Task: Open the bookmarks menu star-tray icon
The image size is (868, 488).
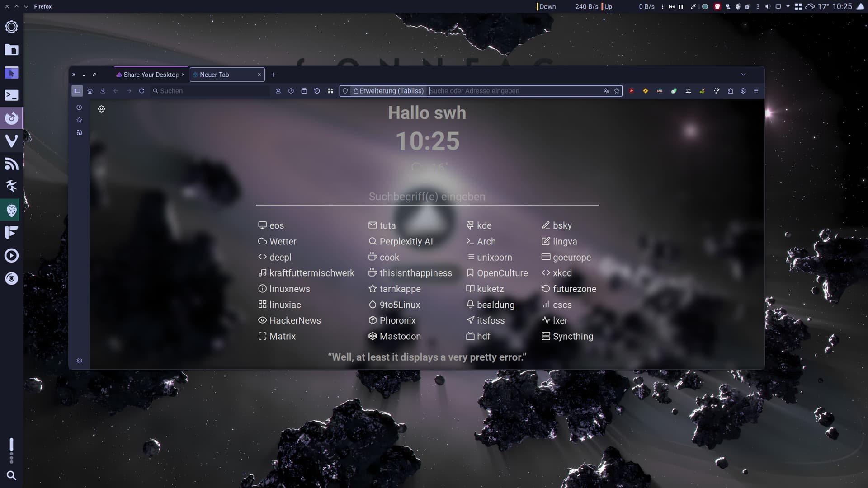Action: click(x=278, y=91)
